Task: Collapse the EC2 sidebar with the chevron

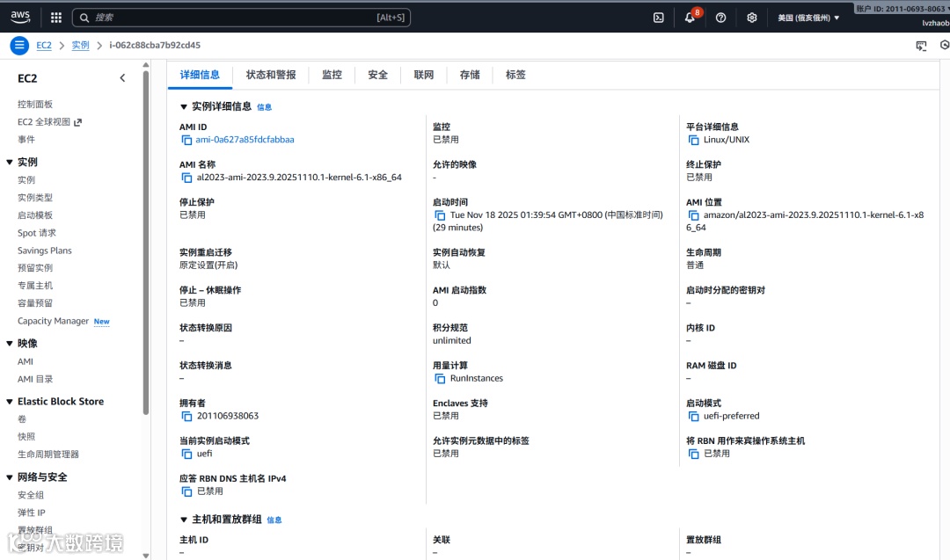Action: pyautogui.click(x=122, y=78)
